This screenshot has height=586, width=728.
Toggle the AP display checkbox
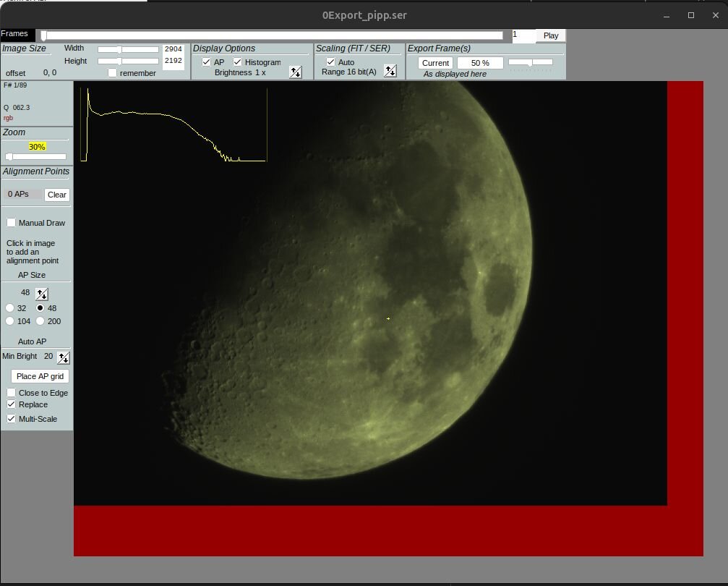[x=206, y=61]
